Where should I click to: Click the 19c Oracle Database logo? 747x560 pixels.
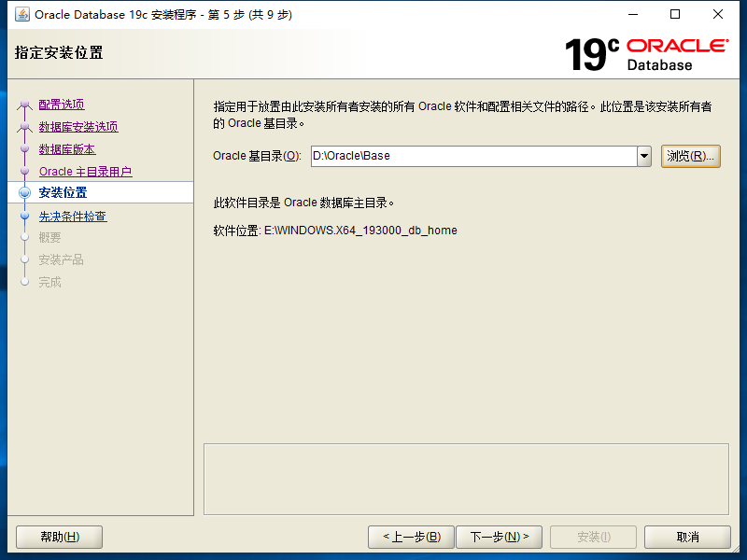646,54
